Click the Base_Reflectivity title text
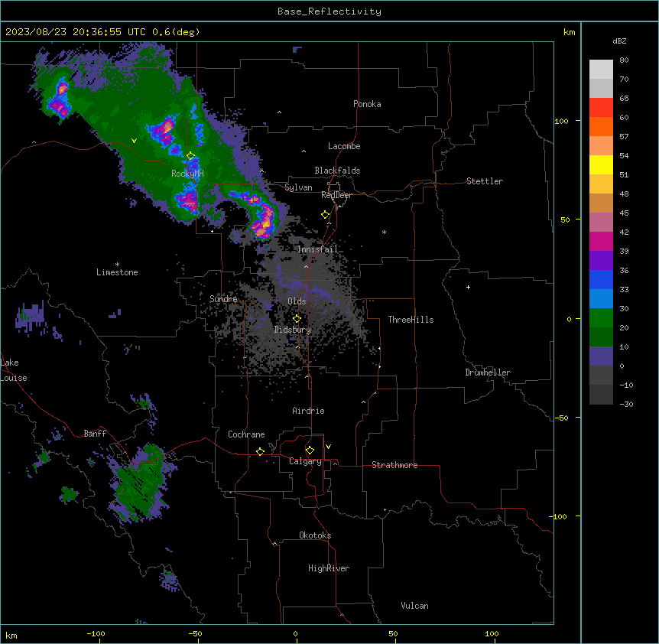 point(329,11)
